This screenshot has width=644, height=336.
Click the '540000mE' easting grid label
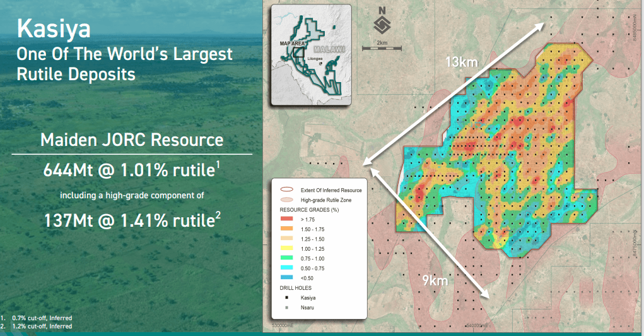click(477, 326)
